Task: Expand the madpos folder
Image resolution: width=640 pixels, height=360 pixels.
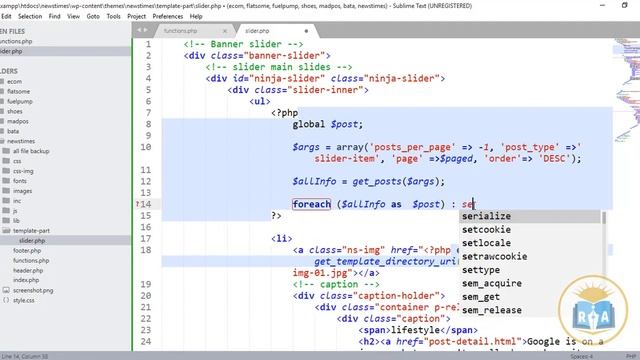Action: pyautogui.click(x=18, y=121)
